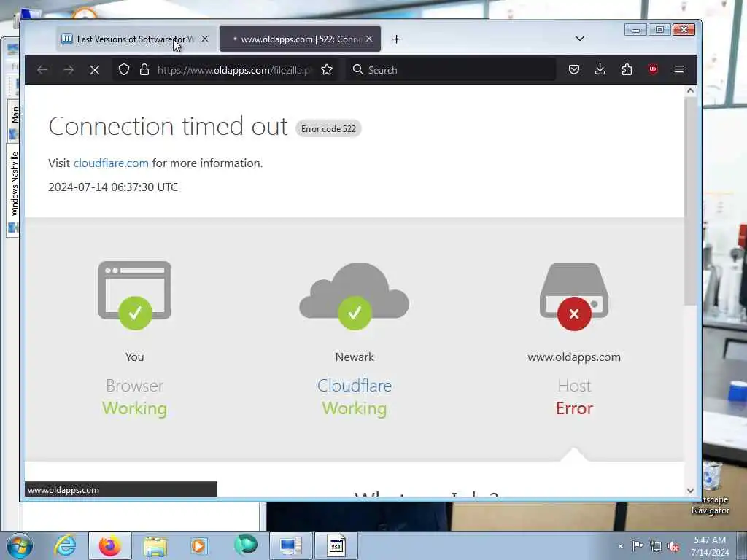This screenshot has width=747, height=560.
Task: Bookmark this page with the star
Action: tap(327, 70)
